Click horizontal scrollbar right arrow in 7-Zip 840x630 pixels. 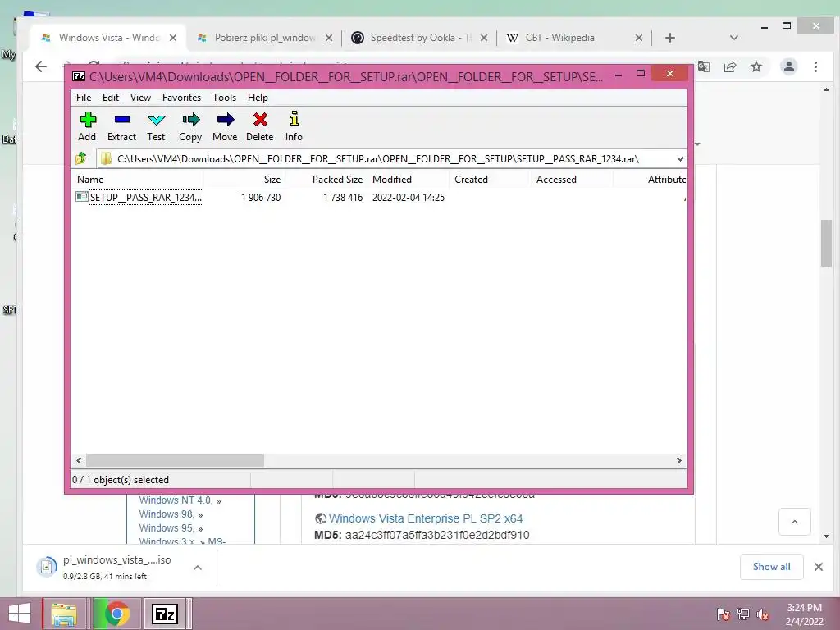coord(678,461)
